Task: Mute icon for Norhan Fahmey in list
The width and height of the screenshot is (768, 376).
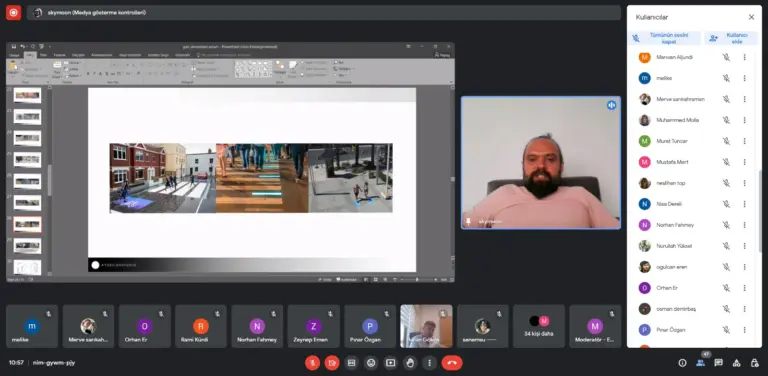Action: tap(726, 225)
